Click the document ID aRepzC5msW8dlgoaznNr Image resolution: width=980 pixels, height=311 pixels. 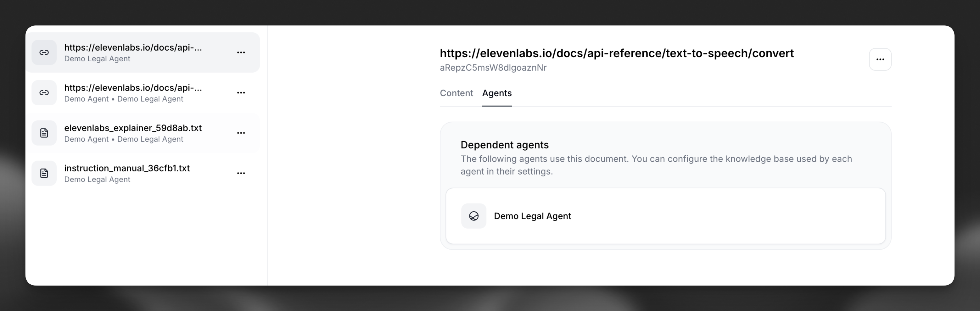(493, 68)
